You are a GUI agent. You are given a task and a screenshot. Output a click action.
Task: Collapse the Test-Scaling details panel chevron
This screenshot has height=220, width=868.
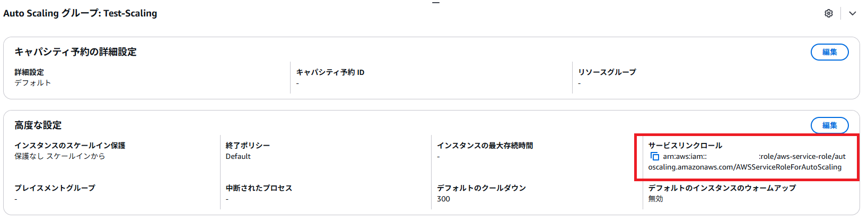pyautogui.click(x=852, y=13)
